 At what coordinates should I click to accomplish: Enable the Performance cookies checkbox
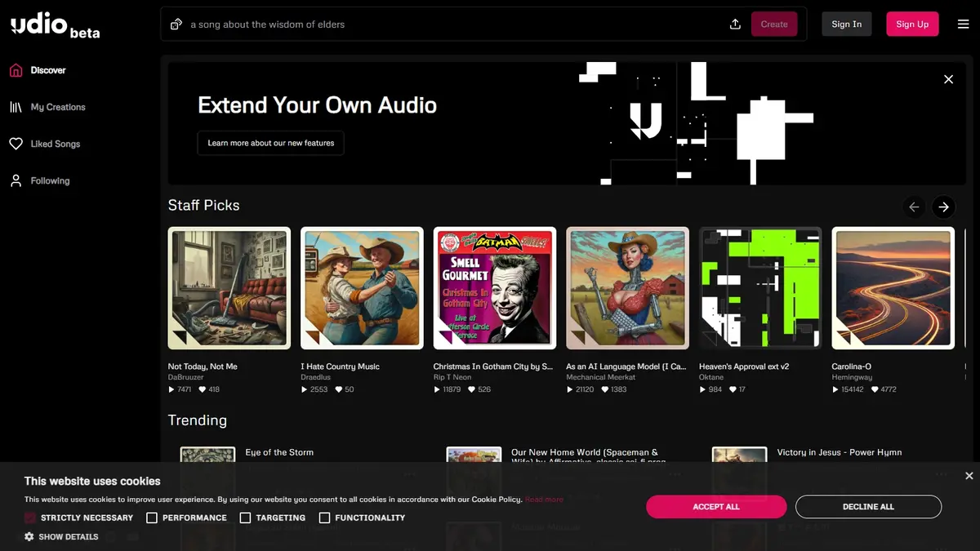click(152, 518)
